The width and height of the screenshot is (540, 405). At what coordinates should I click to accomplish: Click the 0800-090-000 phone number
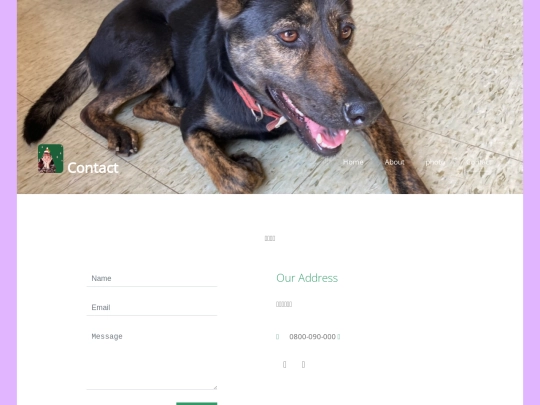[x=312, y=337]
